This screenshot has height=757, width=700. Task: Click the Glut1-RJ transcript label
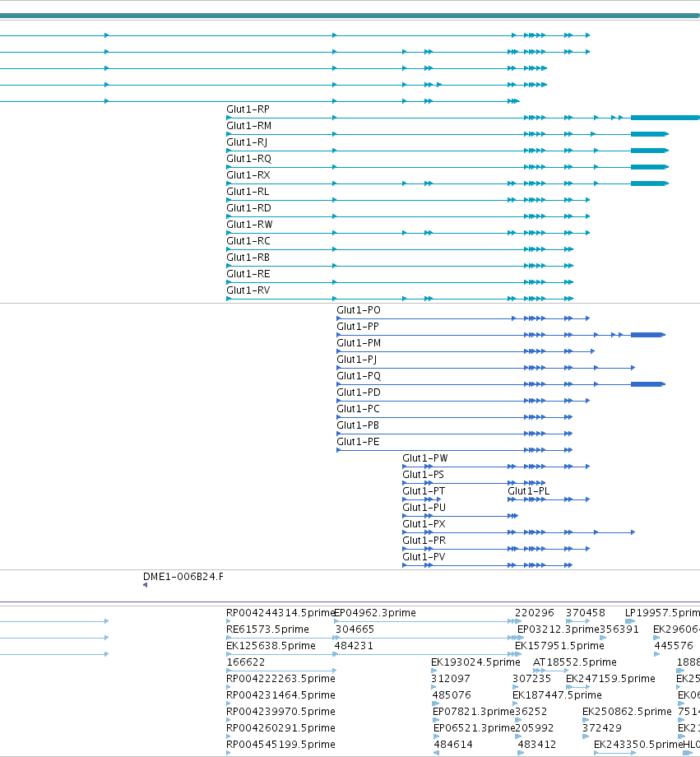247,142
